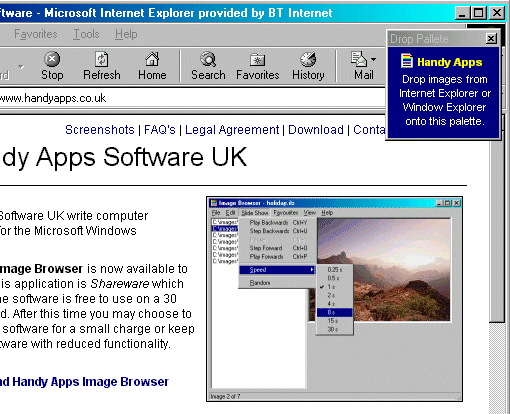Image resolution: width=510 pixels, height=414 pixels.
Task: Visit the Legal Agreement link
Action: [232, 130]
